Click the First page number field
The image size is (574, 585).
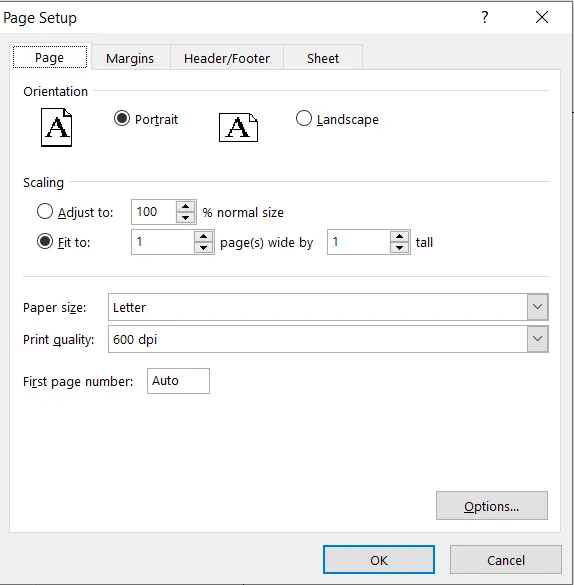(x=178, y=381)
